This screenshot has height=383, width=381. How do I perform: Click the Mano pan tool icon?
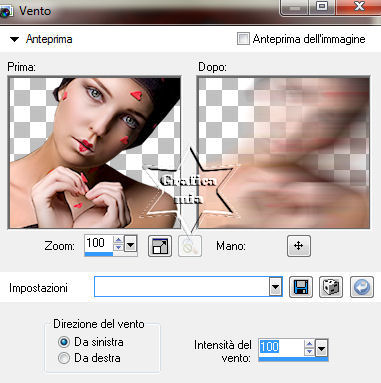point(299,246)
